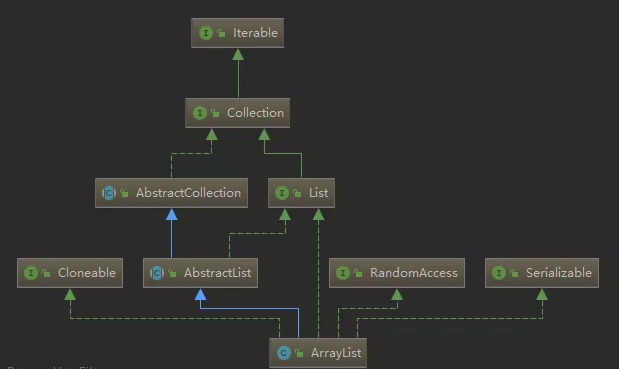
Task: Select the Serializable interface node
Action: pos(542,273)
